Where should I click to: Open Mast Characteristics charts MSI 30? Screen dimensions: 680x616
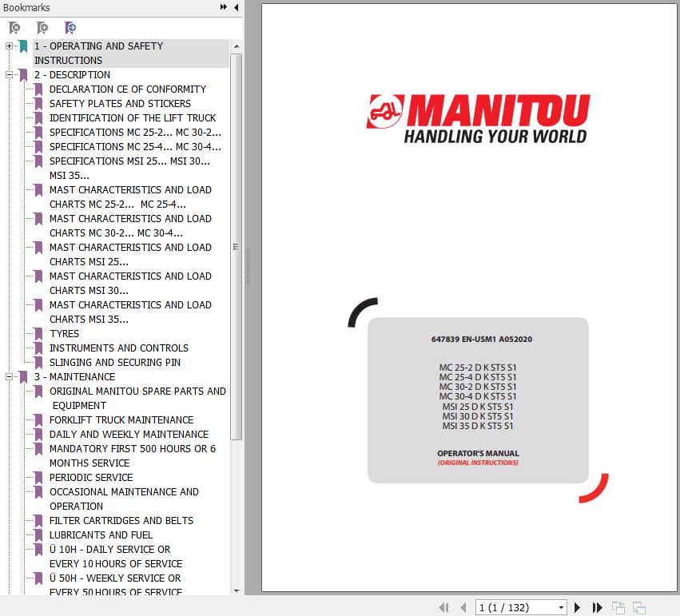pyautogui.click(x=130, y=283)
